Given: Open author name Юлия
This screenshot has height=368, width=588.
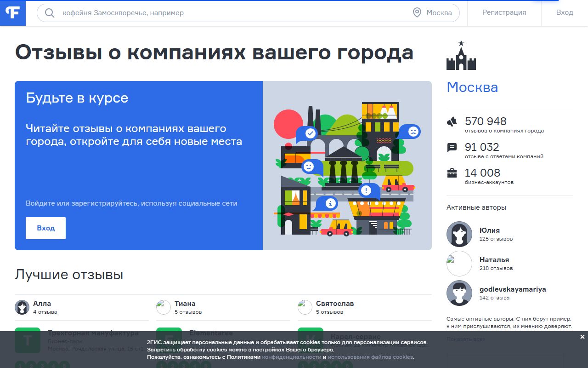Looking at the screenshot, I should 490,230.
